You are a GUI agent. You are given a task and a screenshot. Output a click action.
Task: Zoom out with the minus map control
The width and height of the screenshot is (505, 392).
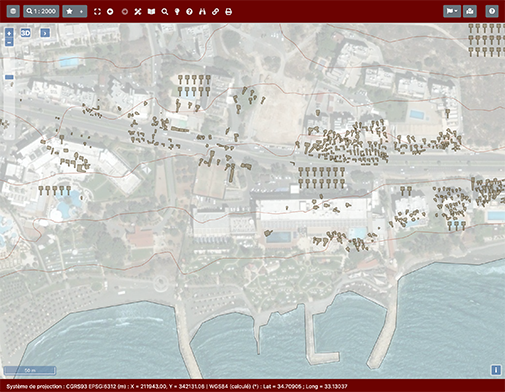coord(9,42)
